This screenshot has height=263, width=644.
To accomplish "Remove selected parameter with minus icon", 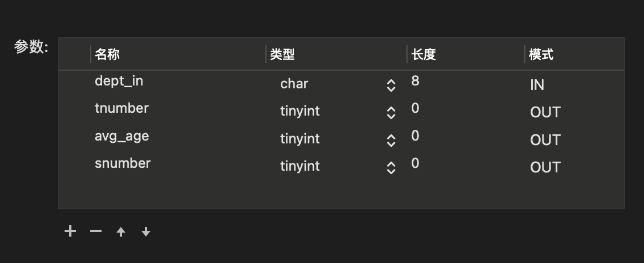I will (x=96, y=231).
